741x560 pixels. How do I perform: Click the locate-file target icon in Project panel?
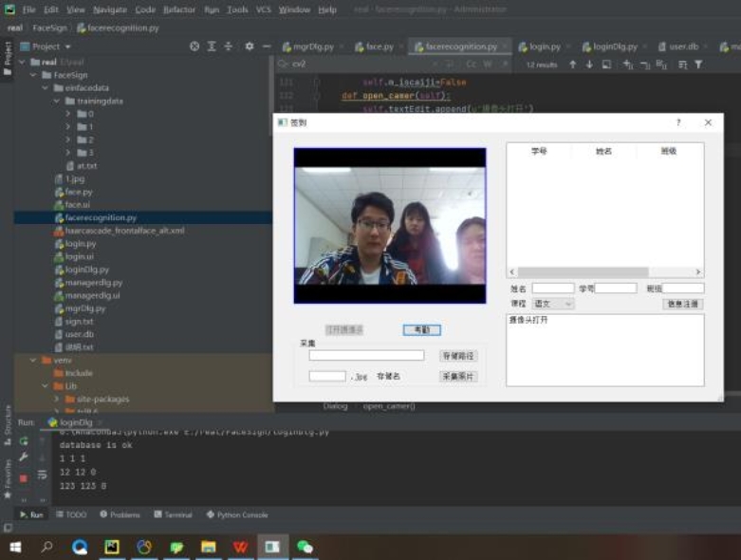point(195,47)
